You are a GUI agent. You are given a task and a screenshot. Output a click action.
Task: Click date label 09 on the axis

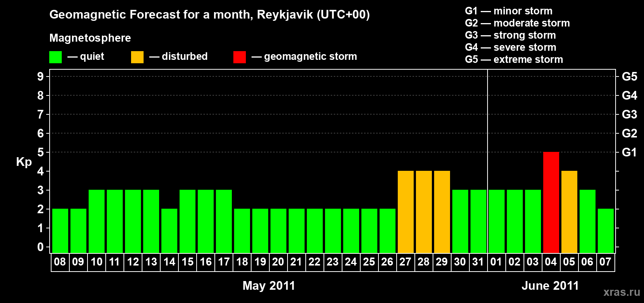click(x=78, y=262)
